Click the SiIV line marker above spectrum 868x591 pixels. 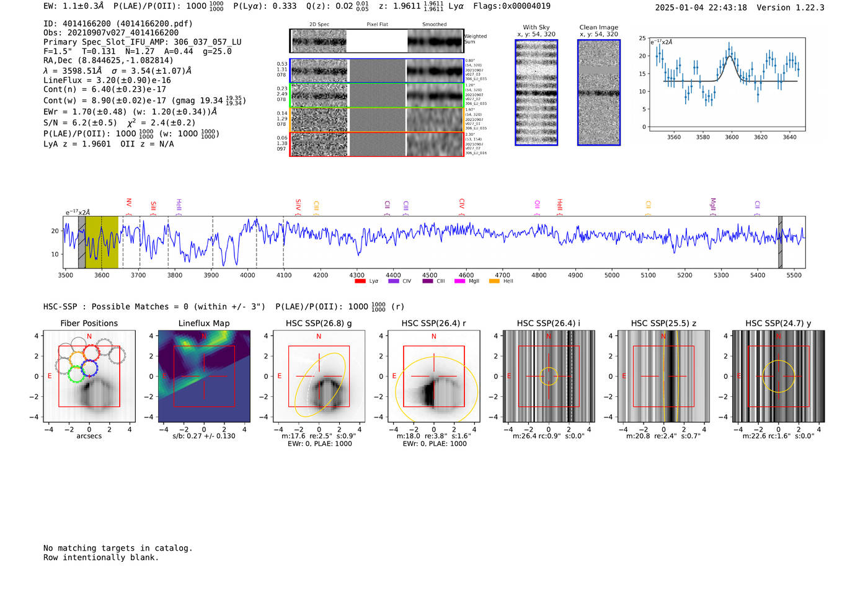click(x=298, y=207)
